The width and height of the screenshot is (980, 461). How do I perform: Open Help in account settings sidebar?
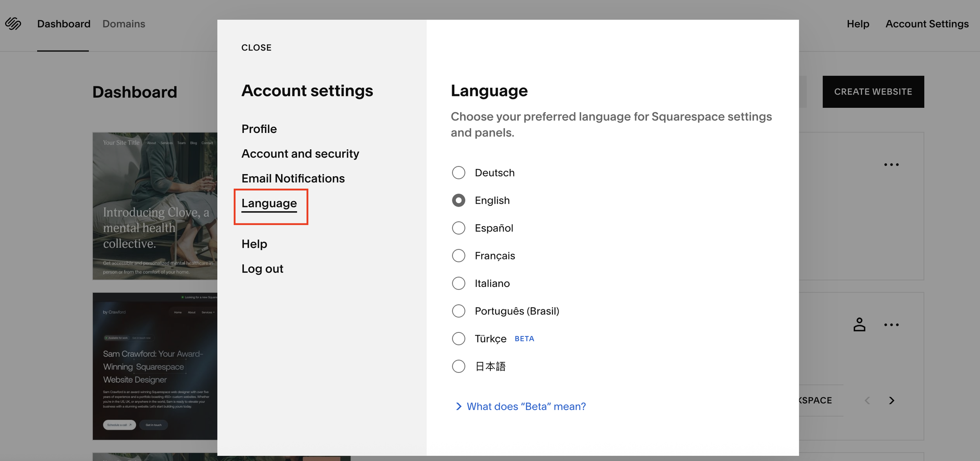click(x=254, y=244)
